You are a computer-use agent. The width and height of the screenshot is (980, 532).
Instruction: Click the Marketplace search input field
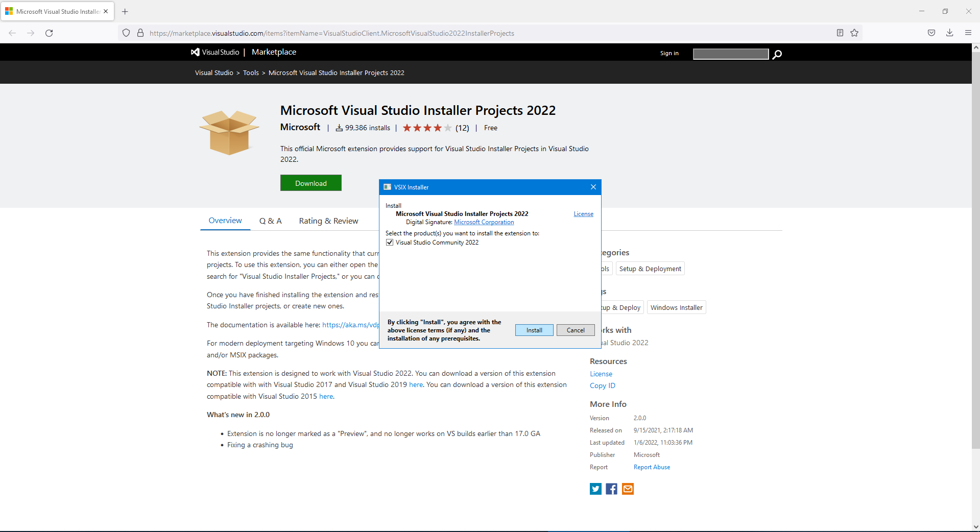tap(731, 54)
